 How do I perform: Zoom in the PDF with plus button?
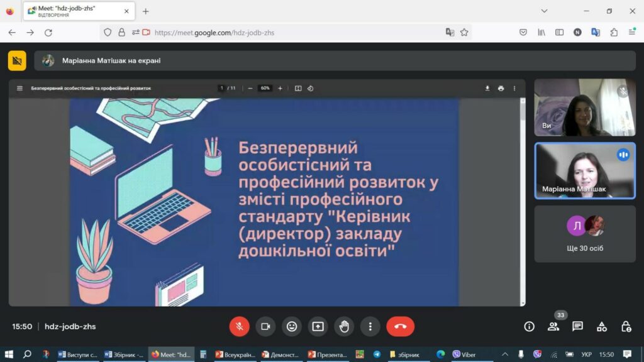(280, 89)
